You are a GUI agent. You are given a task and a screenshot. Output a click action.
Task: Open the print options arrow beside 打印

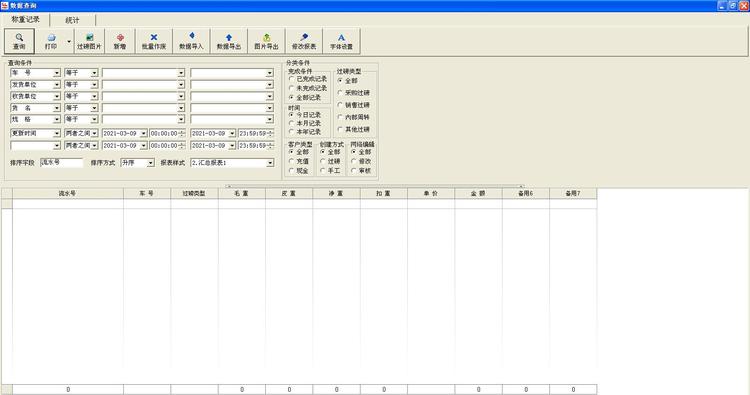tap(69, 42)
